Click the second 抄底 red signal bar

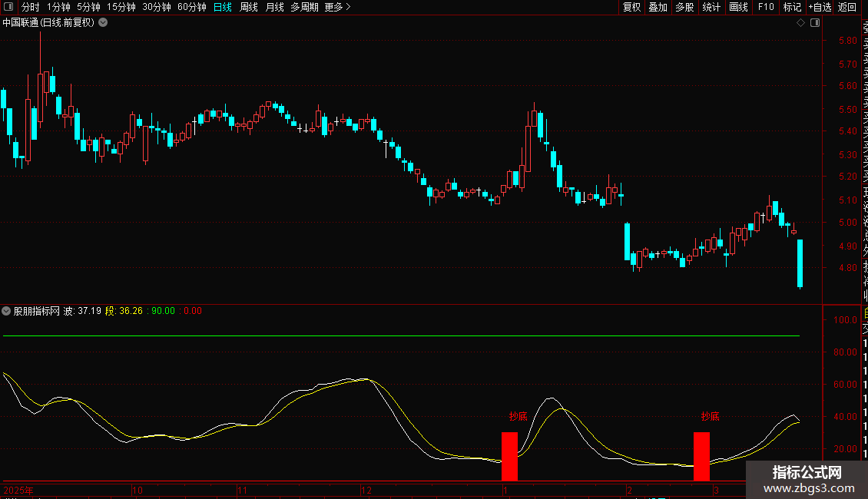(701, 457)
